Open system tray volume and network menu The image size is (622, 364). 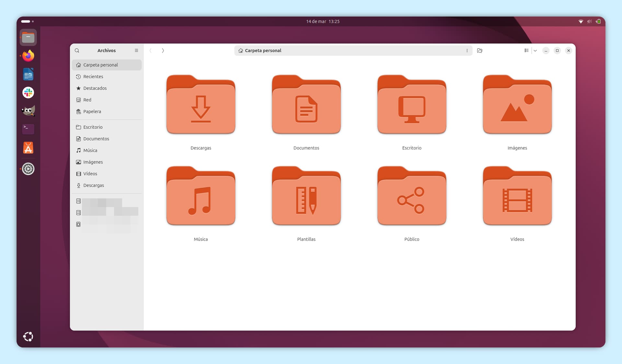coord(589,21)
